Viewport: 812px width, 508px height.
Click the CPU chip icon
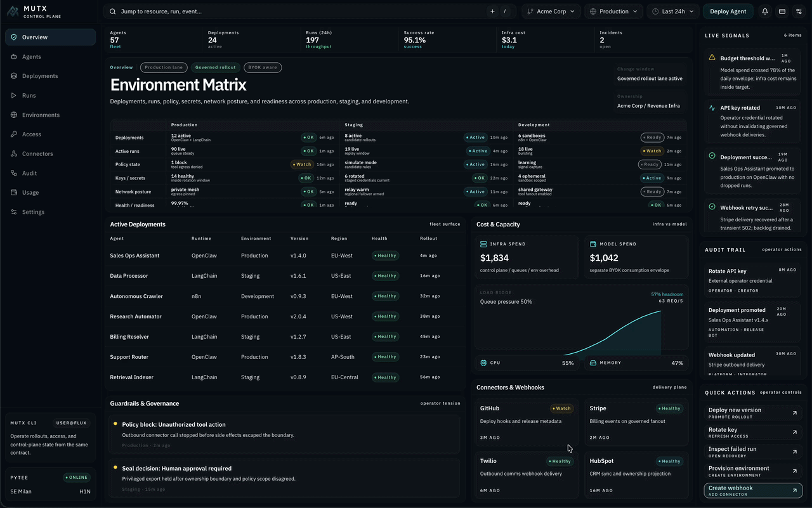pyautogui.click(x=483, y=363)
